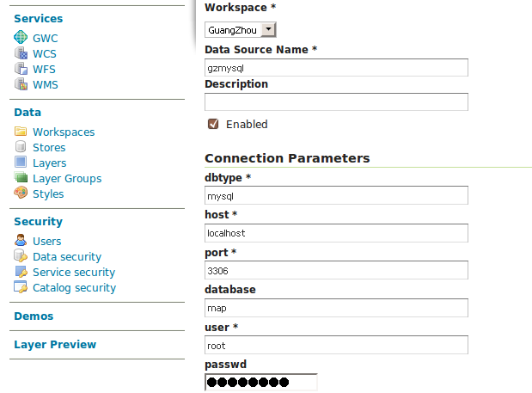The height and width of the screenshot is (393, 532).
Task: Click the WMS service icon
Action: pos(21,84)
